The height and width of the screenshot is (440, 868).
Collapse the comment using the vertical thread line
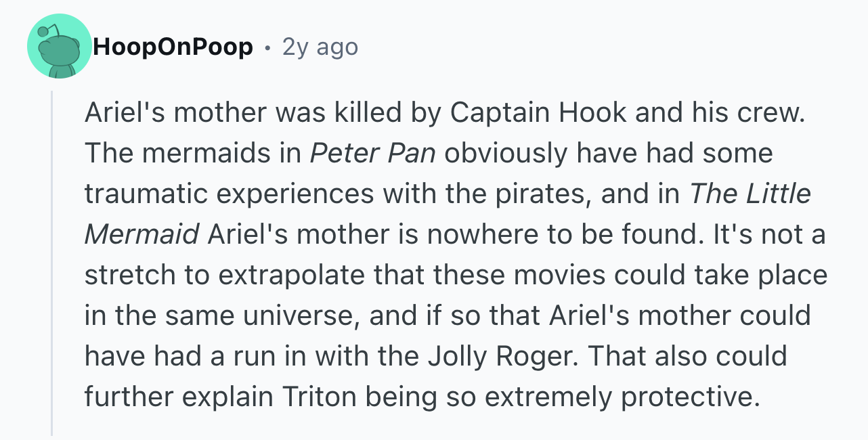click(x=51, y=263)
